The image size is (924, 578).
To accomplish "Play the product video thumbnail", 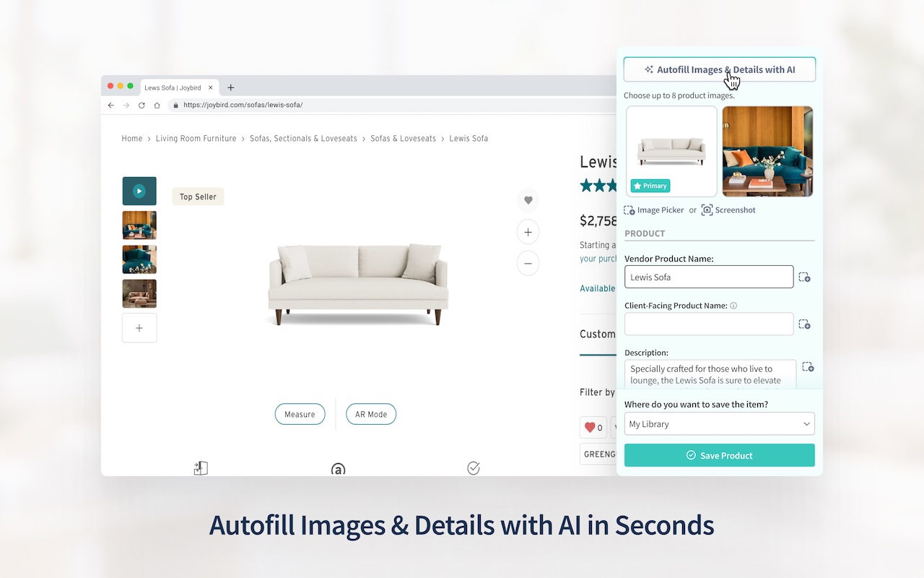I will pyautogui.click(x=139, y=191).
